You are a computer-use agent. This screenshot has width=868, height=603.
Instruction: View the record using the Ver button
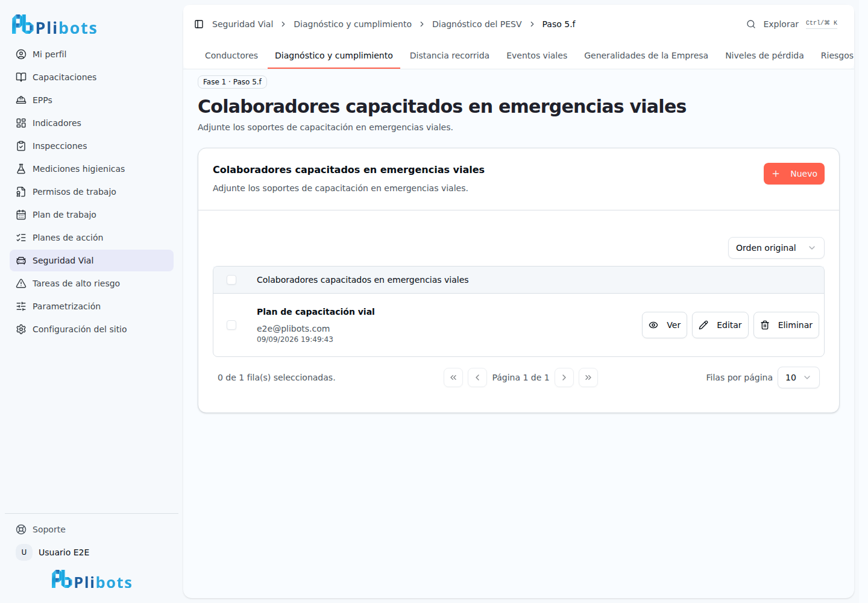tap(664, 325)
